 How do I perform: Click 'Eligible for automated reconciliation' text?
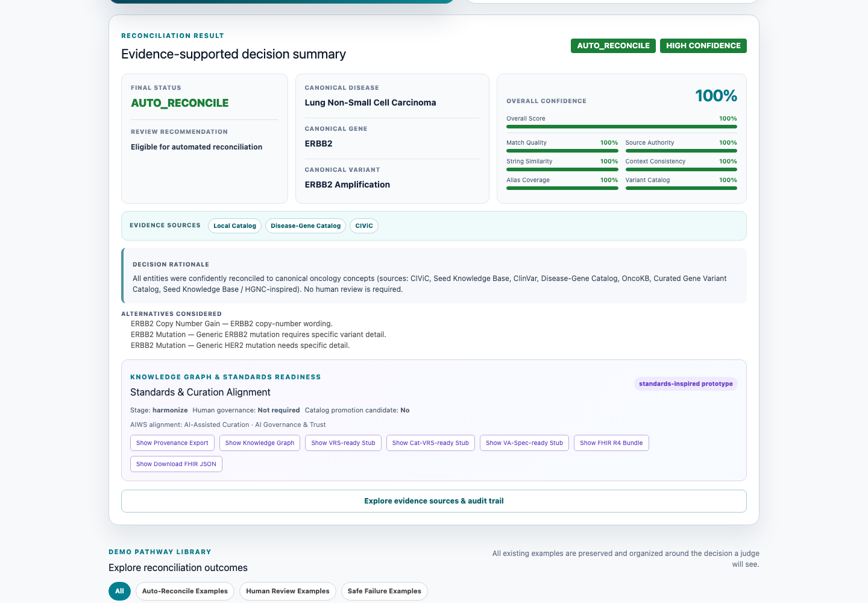pos(197,147)
